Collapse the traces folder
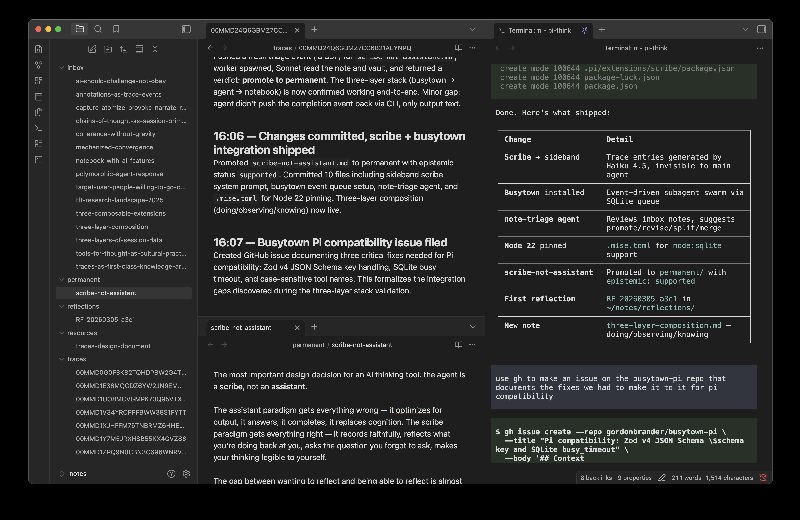The width and height of the screenshot is (800, 520). 61,358
